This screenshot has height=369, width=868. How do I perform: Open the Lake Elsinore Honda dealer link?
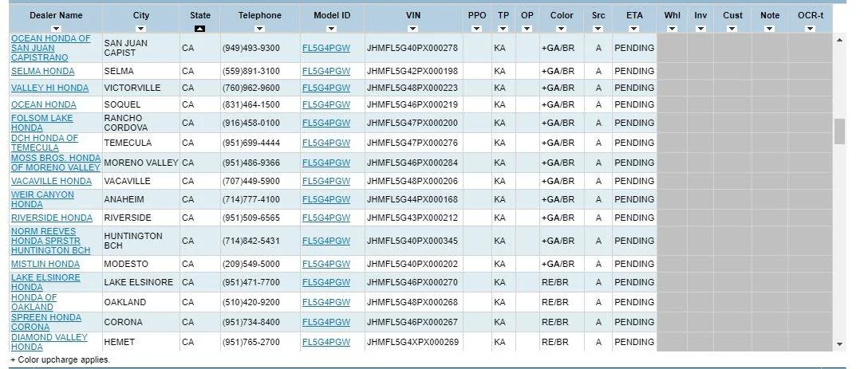pyautogui.click(x=45, y=282)
